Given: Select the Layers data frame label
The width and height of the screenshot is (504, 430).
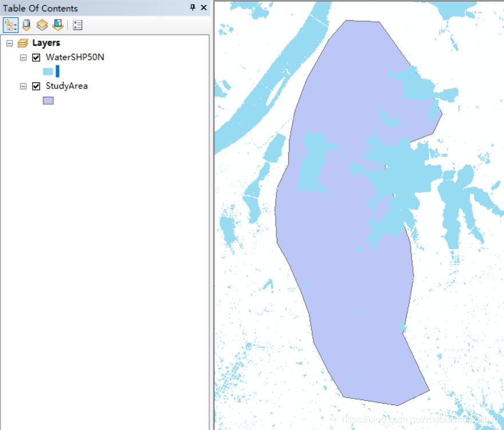Looking at the screenshot, I should (x=46, y=42).
